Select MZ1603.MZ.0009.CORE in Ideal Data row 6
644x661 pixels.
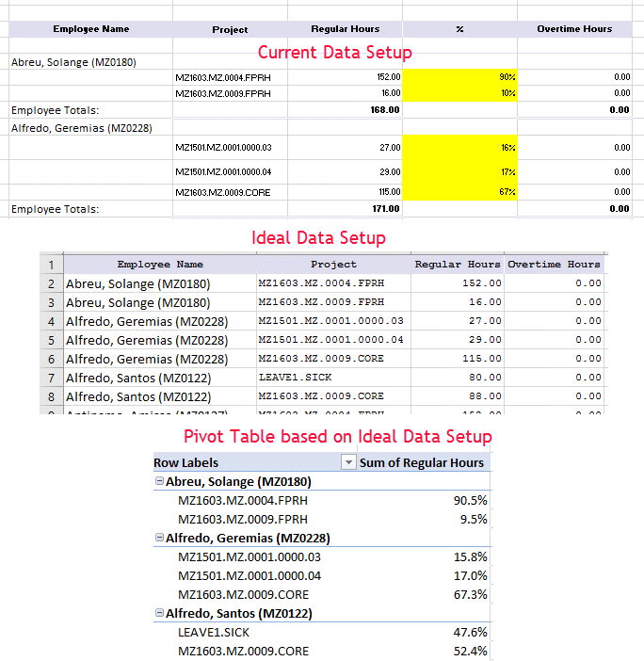point(321,359)
